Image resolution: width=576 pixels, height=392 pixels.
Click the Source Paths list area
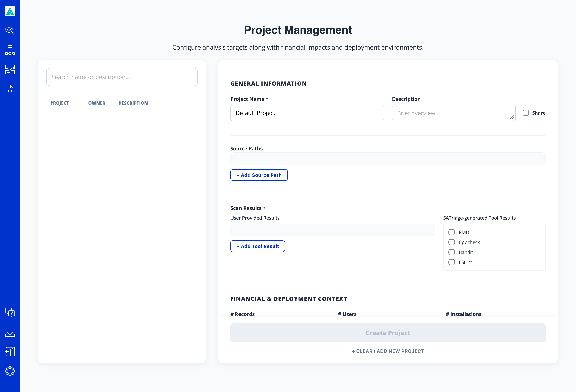coord(388,159)
